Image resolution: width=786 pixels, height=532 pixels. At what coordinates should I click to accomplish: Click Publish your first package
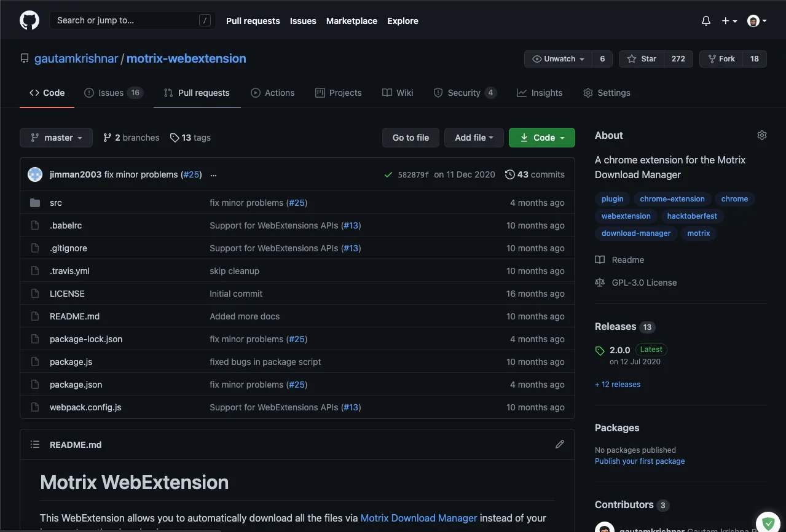click(640, 461)
